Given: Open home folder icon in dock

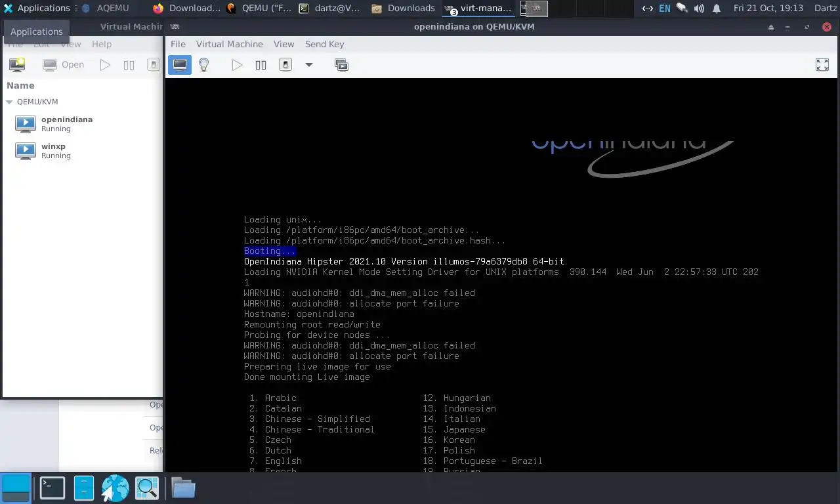Looking at the screenshot, I should click(x=183, y=488).
